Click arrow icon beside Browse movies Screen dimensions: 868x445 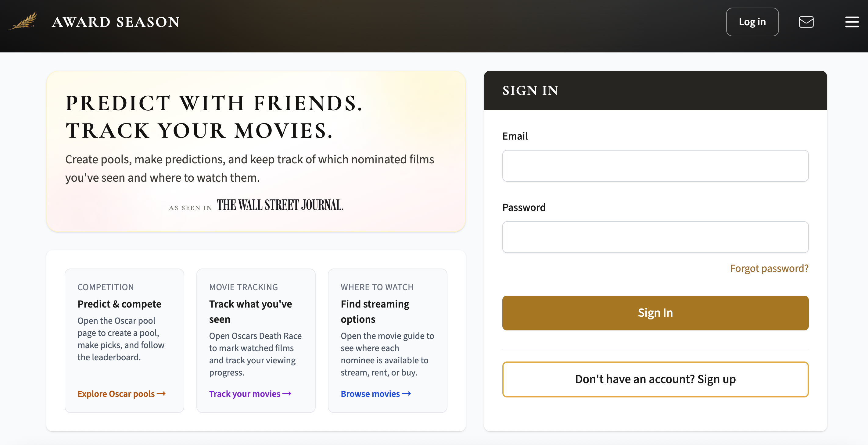click(406, 393)
